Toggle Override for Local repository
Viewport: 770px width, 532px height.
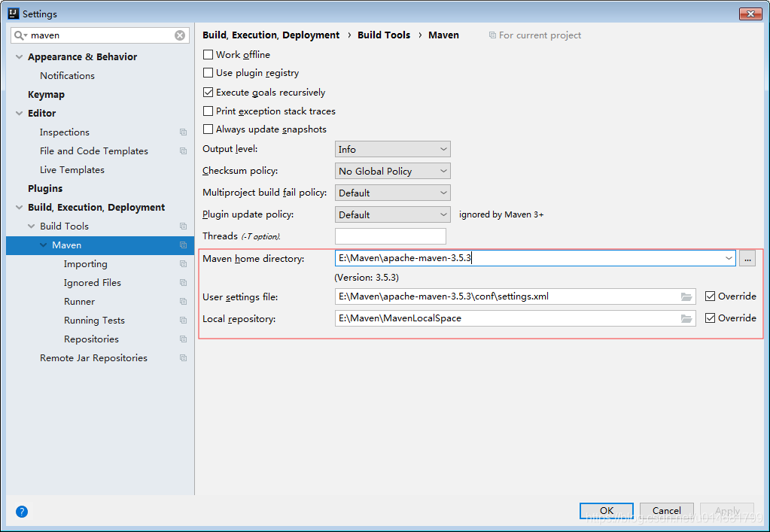tap(710, 318)
